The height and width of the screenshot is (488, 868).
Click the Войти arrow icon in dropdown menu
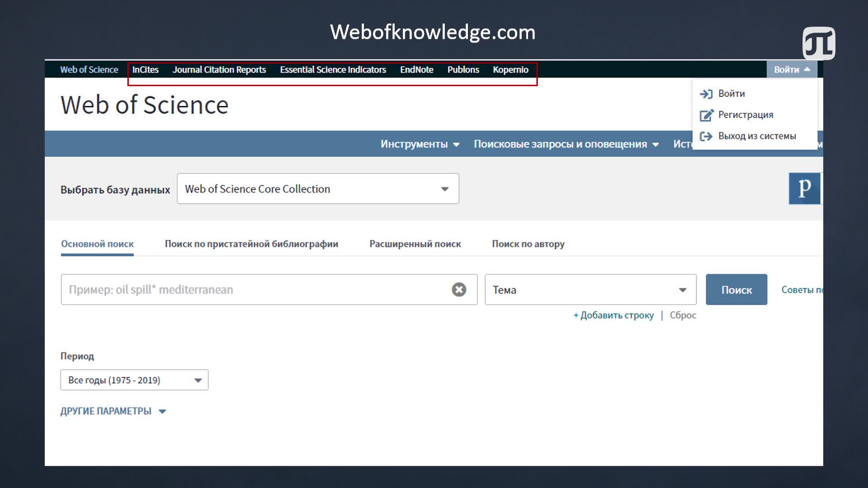[x=706, y=94]
